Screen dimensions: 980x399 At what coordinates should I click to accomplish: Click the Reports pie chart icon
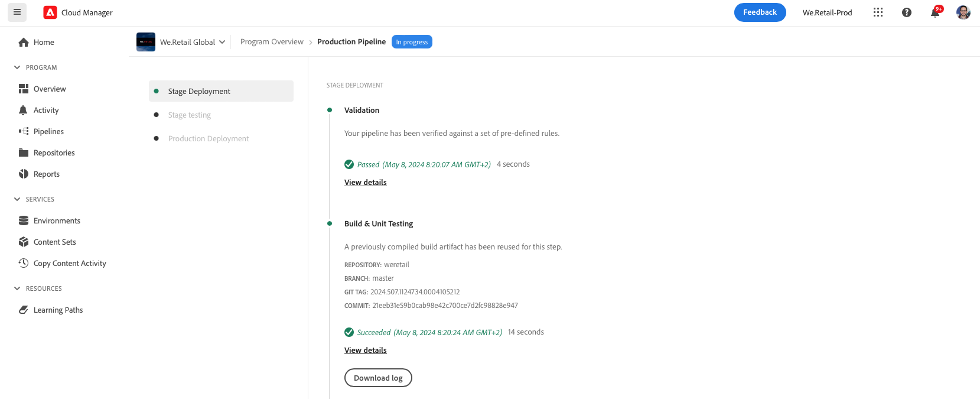coord(24,174)
